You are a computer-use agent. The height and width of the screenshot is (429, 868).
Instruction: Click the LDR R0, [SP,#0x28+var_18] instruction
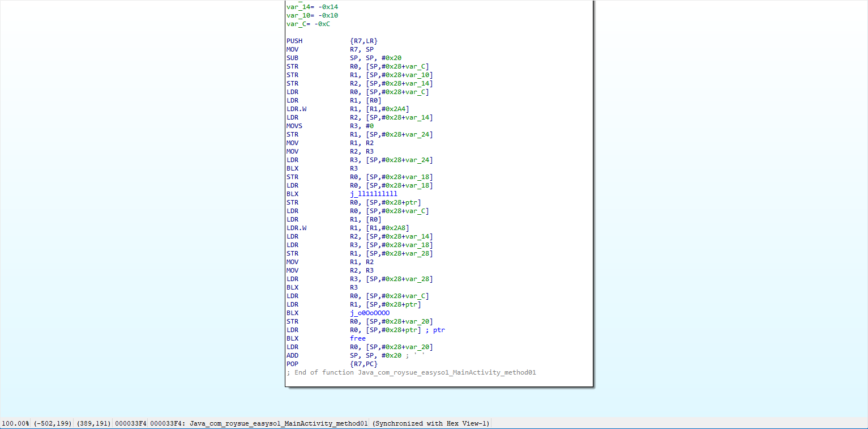[360, 185]
